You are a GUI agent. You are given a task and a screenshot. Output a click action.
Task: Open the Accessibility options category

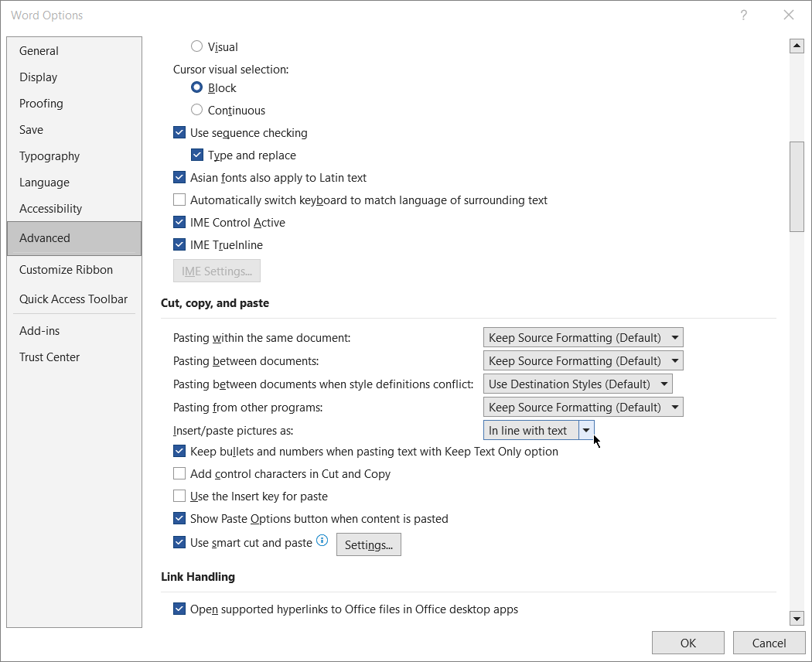(74, 209)
